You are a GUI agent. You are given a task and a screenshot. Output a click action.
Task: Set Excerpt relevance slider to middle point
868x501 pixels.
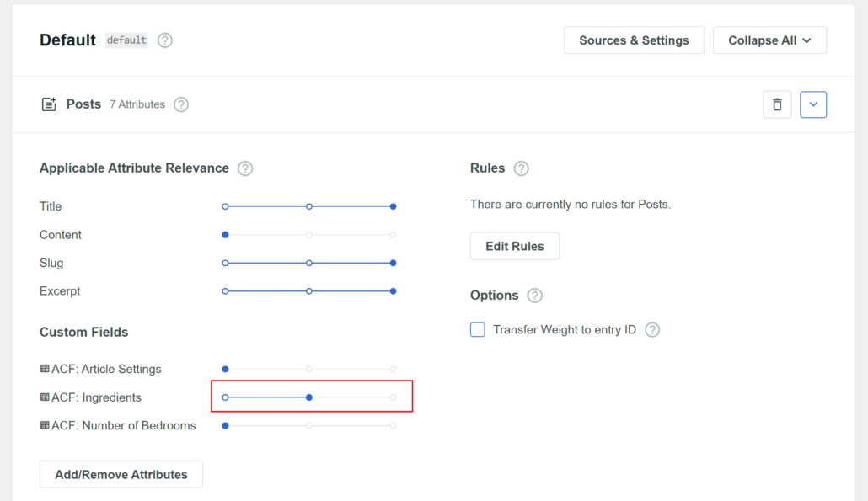click(x=309, y=290)
